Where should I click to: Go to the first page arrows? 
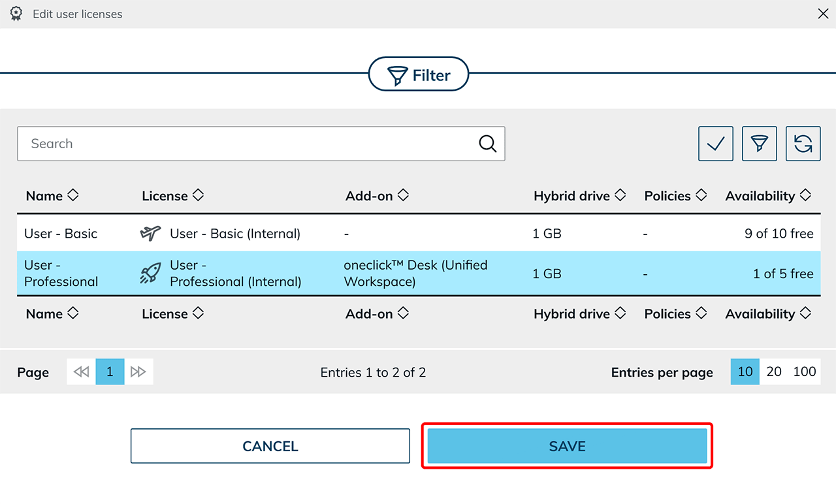click(x=81, y=372)
